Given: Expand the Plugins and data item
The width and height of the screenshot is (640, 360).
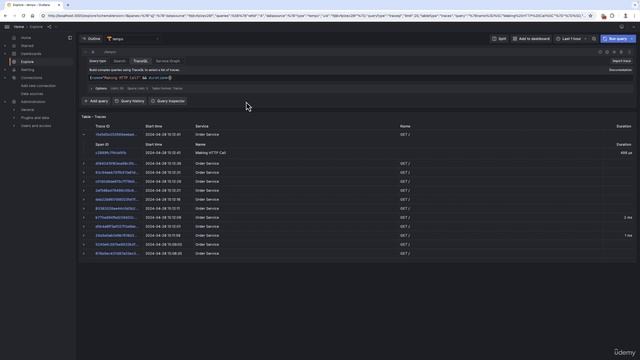Looking at the screenshot, I should (x=14, y=118).
